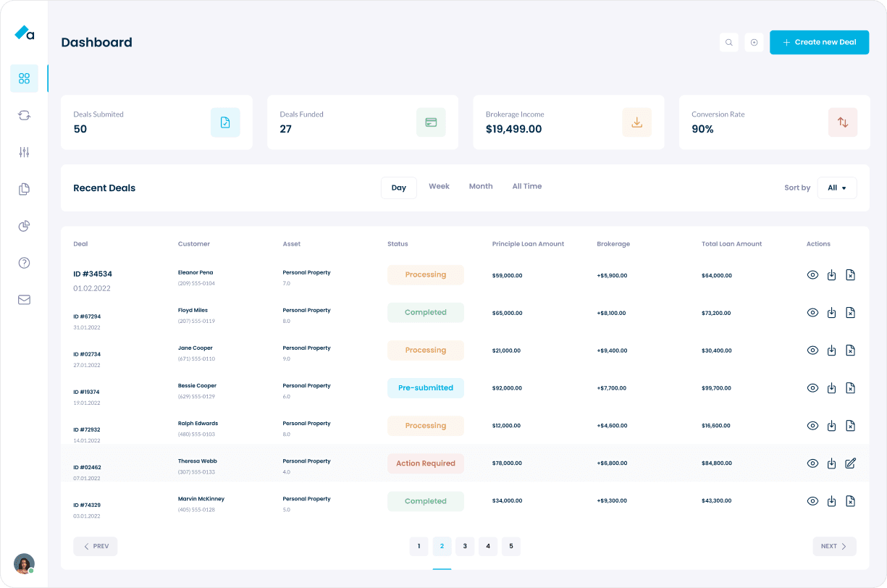
Task: Click the documents icon in the sidebar
Action: coord(24,189)
